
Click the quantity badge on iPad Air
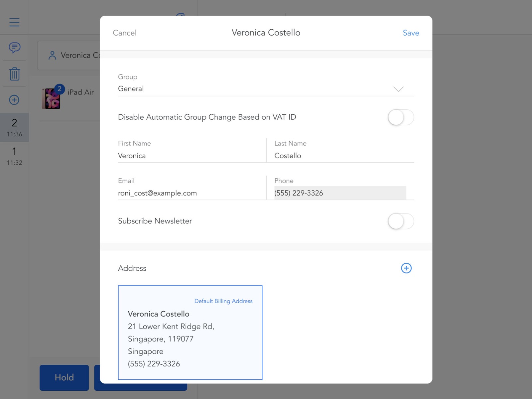(59, 88)
